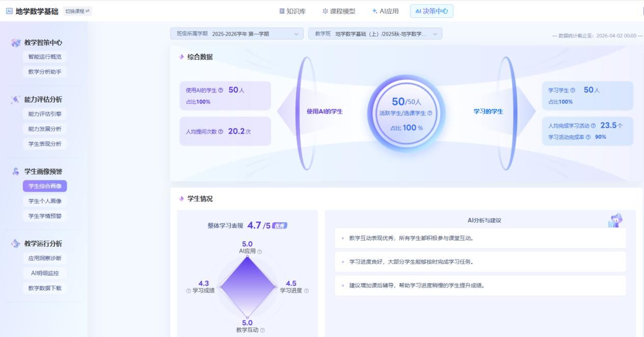Screen dimensions: 644x337
Task: Open the 课程模型 tab
Action: click(x=339, y=11)
